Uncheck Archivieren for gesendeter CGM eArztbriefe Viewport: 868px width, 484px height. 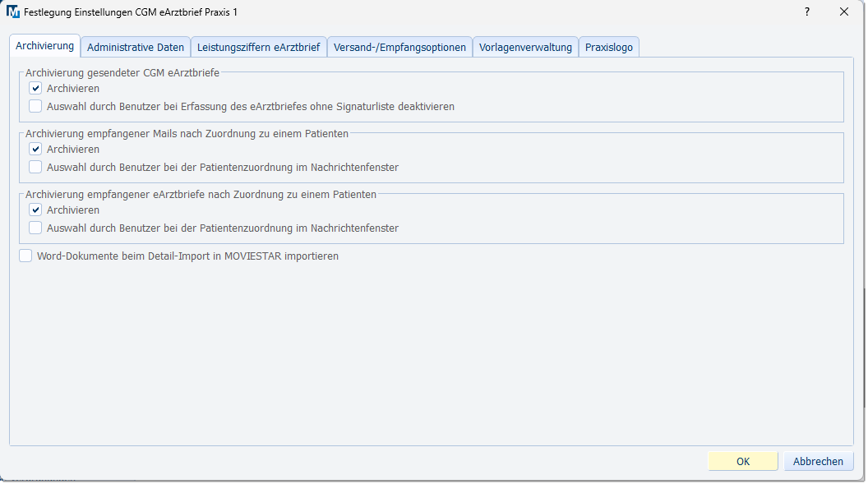[35, 89]
